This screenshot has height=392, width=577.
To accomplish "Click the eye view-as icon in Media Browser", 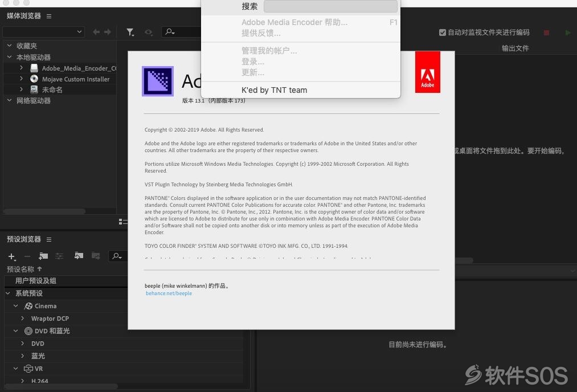I will [149, 32].
